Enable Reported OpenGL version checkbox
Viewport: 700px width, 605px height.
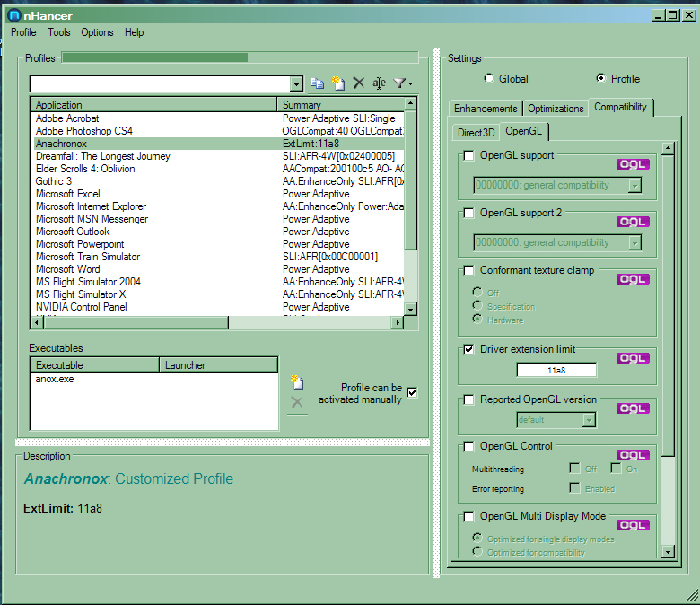click(x=468, y=399)
